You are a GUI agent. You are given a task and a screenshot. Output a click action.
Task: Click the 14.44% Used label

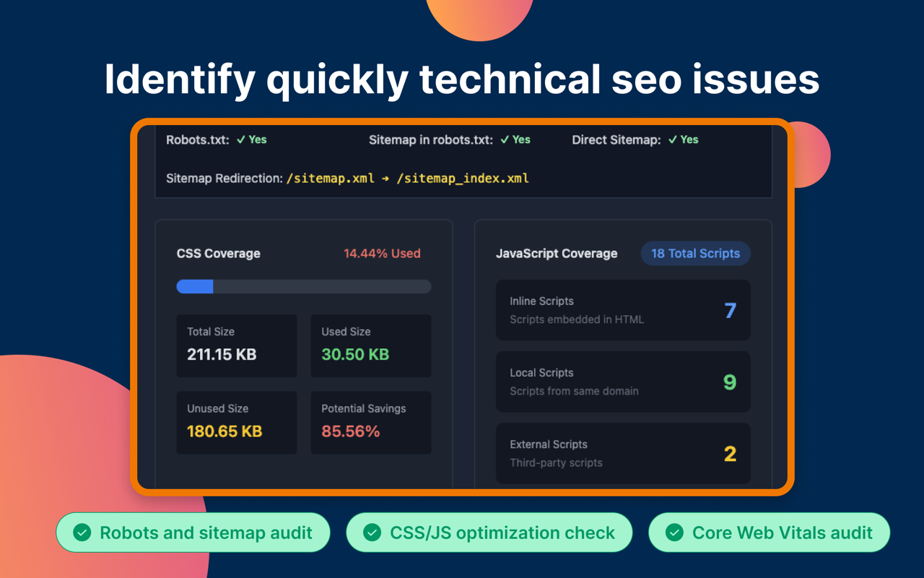click(382, 254)
